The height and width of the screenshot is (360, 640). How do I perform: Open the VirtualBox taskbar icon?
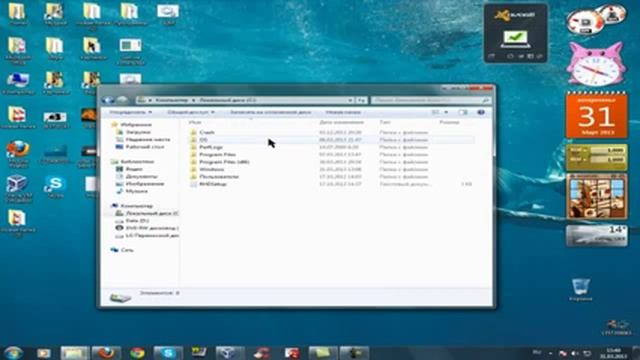tap(230, 353)
